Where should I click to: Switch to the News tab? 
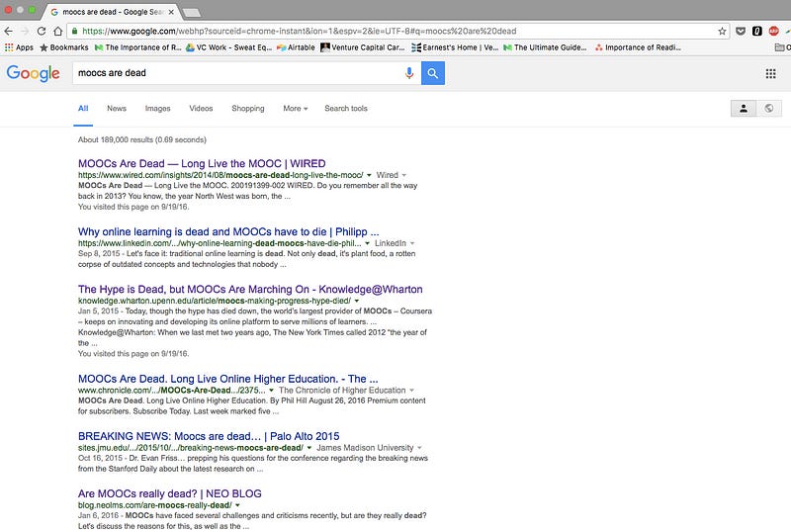(x=117, y=109)
